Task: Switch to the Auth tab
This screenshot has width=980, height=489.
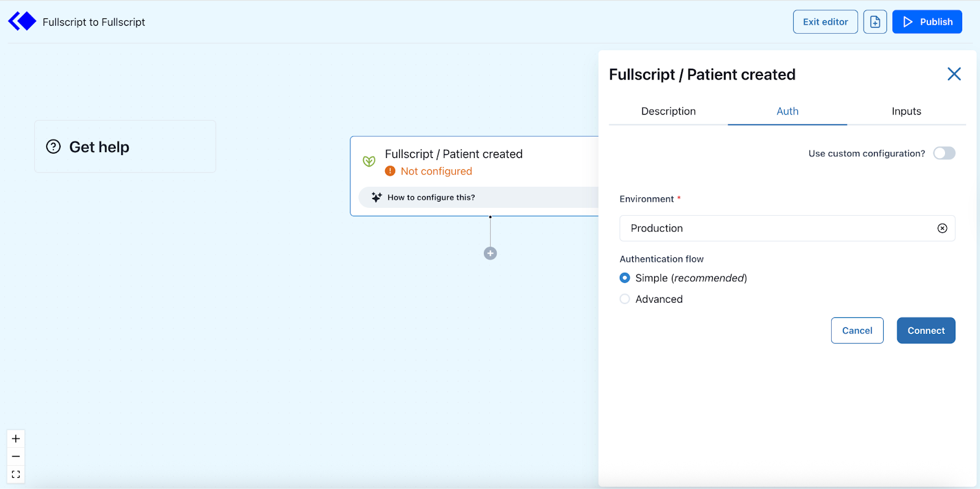Action: coord(788,112)
